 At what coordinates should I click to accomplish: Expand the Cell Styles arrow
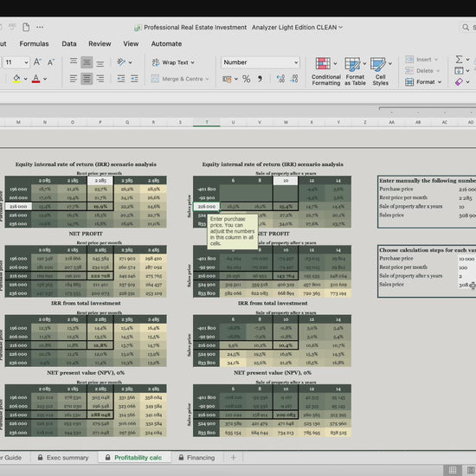tap(390, 63)
